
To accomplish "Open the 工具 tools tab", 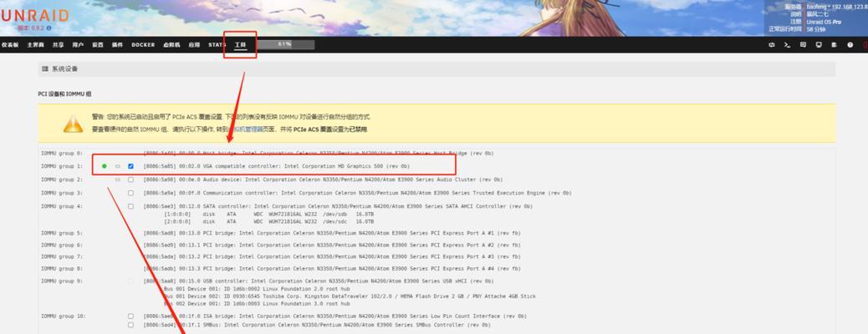I will [240, 45].
